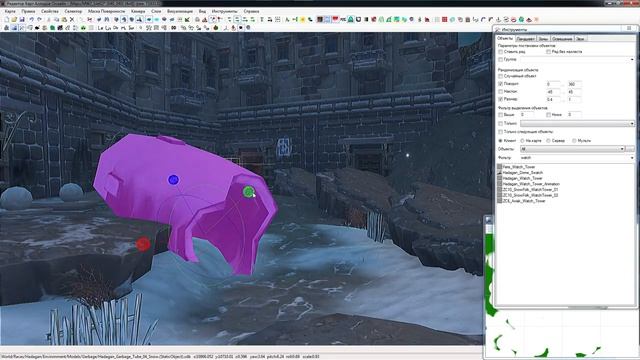Select Hadagan_Watch_Tower_Animation in object list
Image resolution: width=640 pixels, height=360 pixels.
[531, 184]
